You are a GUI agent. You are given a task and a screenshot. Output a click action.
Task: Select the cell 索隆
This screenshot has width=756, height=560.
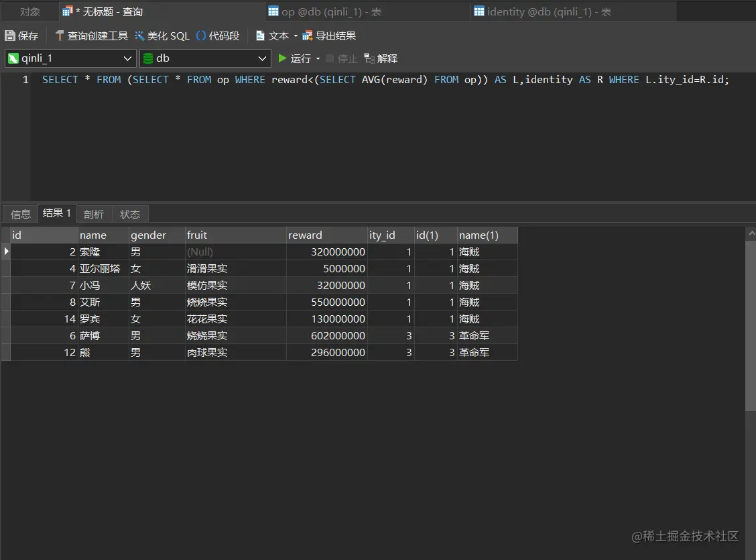(104, 251)
